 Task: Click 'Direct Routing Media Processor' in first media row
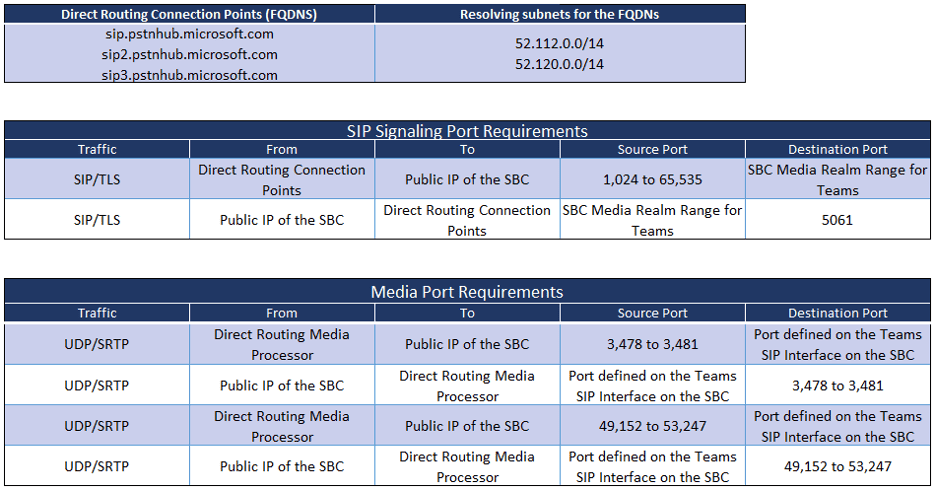[282, 345]
